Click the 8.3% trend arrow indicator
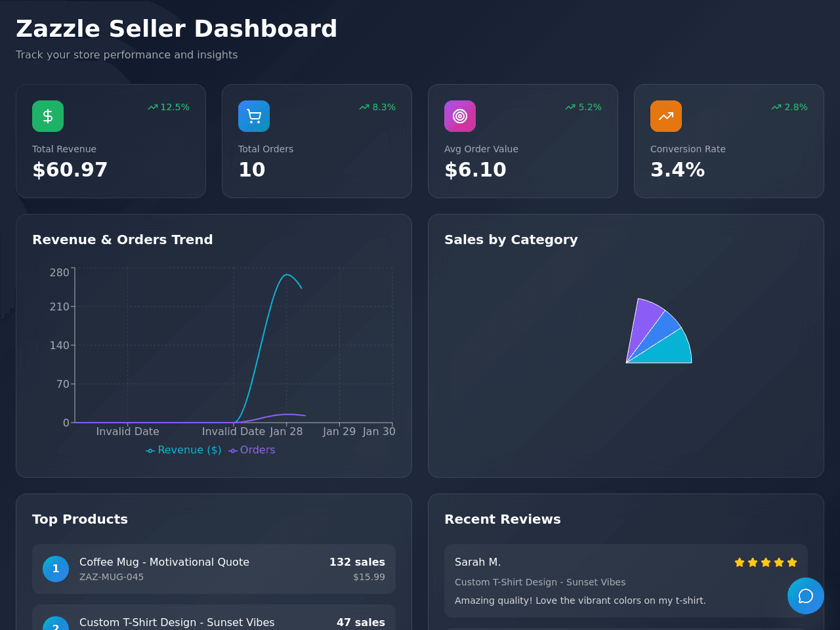The image size is (840, 630). (377, 107)
